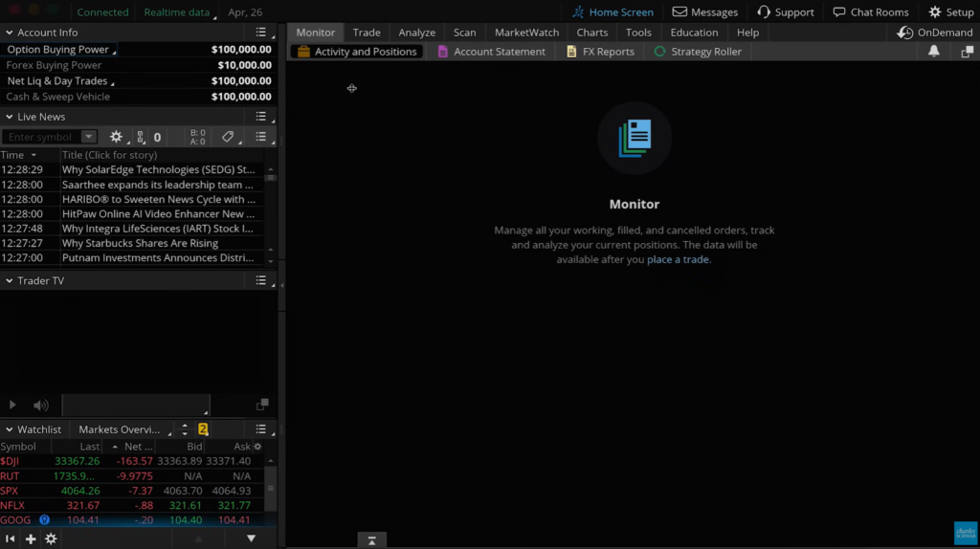Switch to the Charts tab
Image resolution: width=980 pixels, height=549 pixels.
click(591, 33)
